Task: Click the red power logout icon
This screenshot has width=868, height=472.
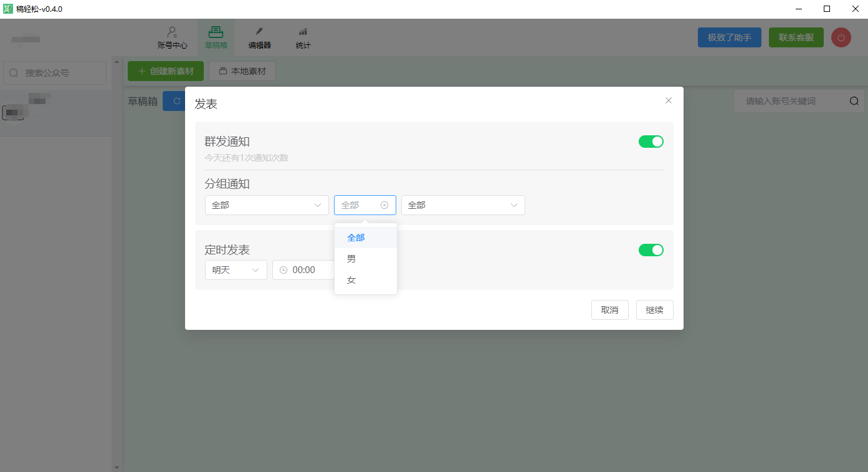Action: 841,37
